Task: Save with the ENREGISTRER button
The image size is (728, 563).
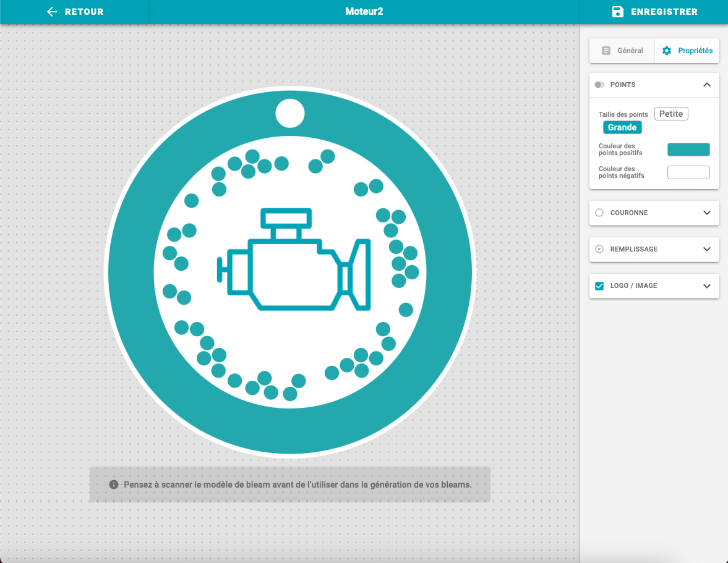Action: 654,12
